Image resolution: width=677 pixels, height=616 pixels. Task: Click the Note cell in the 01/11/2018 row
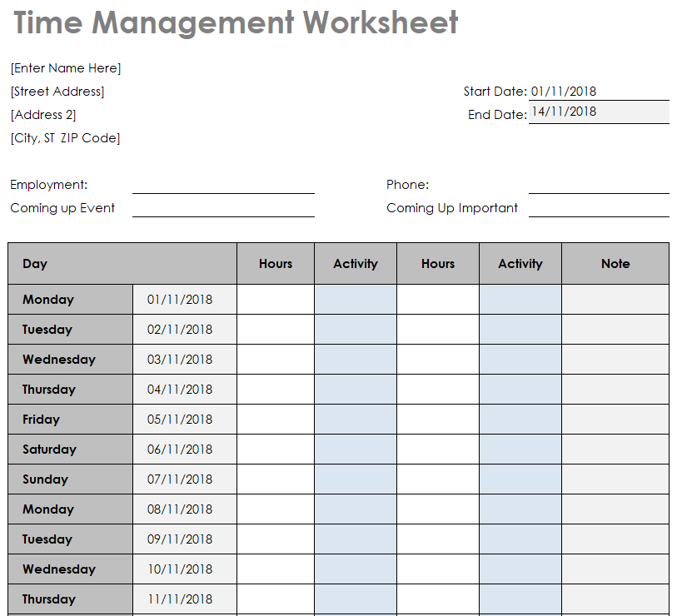pyautogui.click(x=615, y=300)
